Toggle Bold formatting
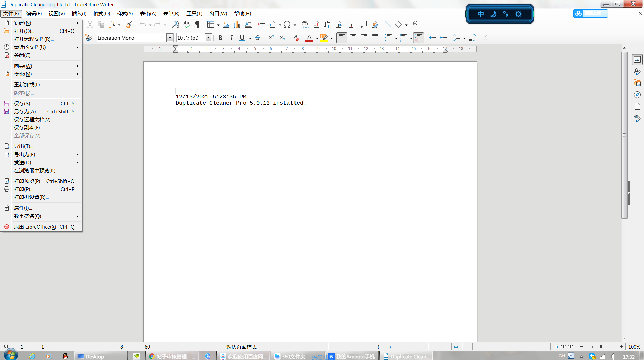This screenshot has height=360, width=644. [x=220, y=38]
